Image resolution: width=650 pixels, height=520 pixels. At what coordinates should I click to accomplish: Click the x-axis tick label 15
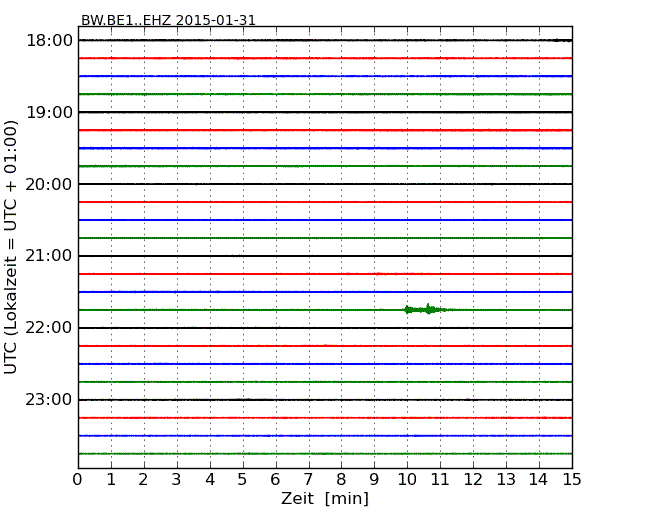click(x=572, y=479)
